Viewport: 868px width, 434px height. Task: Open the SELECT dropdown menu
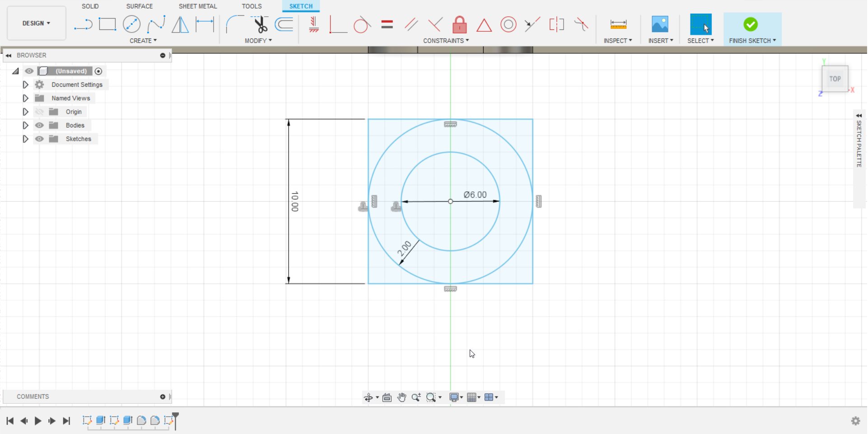701,41
